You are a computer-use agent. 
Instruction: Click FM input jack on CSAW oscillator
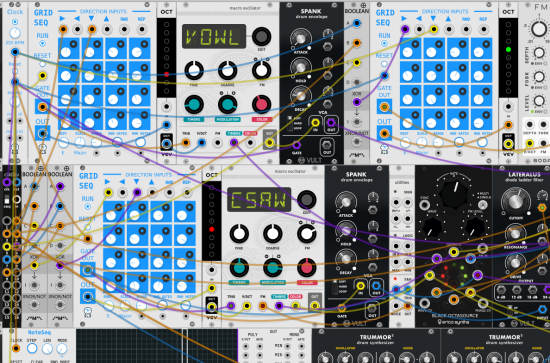[263, 306]
